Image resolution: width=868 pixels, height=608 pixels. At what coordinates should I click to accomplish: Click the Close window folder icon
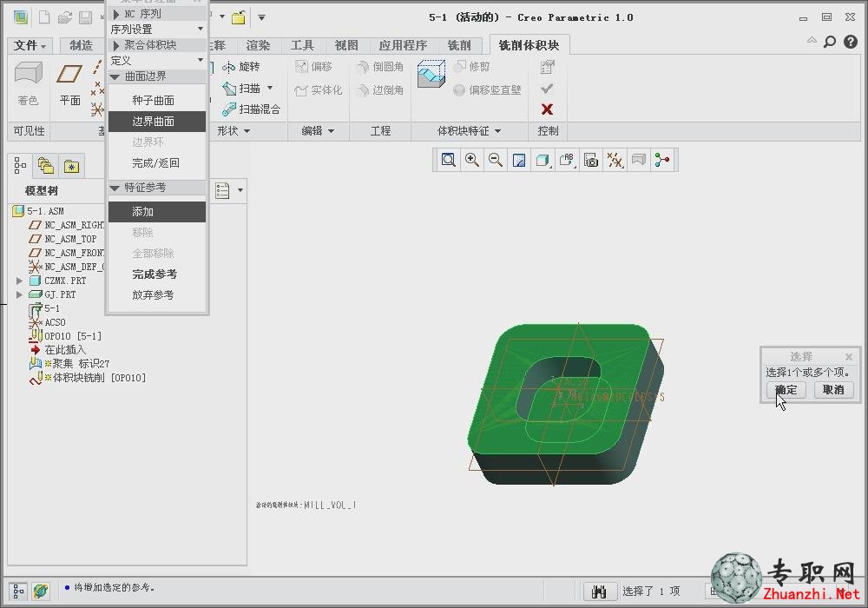point(239,17)
